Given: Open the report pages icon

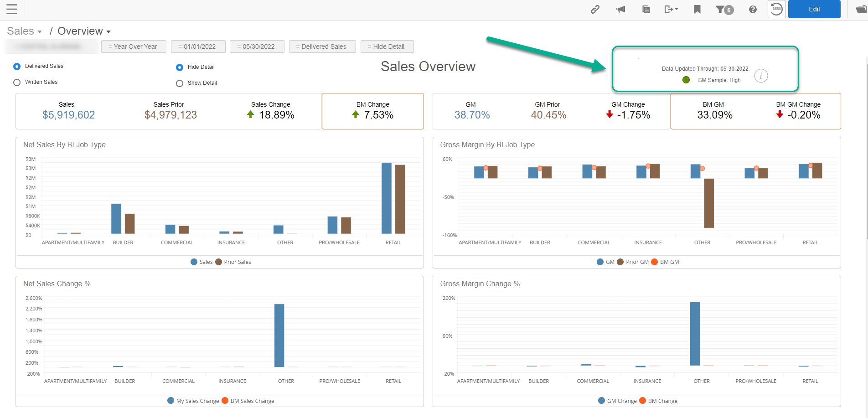Looking at the screenshot, I should (646, 9).
